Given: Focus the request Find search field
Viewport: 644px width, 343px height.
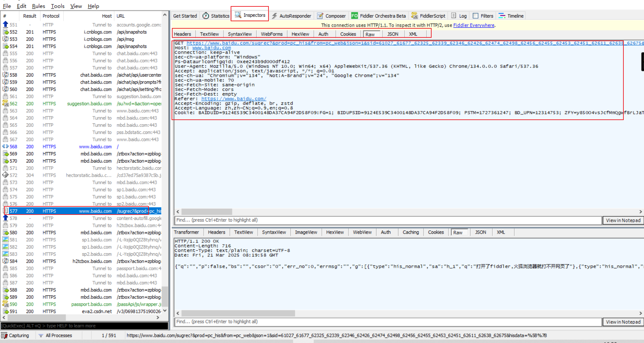Looking at the screenshot, I should [388, 220].
